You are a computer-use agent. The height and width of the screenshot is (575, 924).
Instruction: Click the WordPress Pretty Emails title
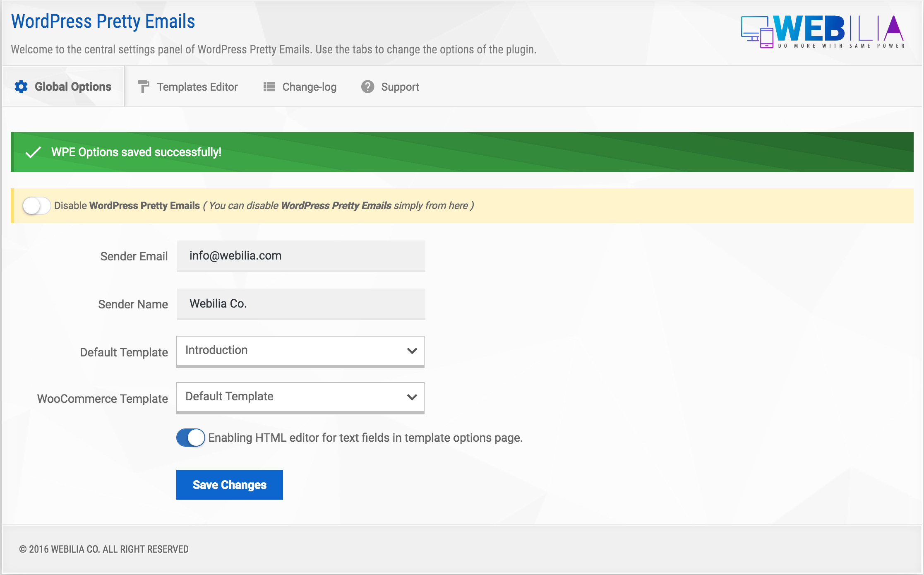(x=103, y=22)
